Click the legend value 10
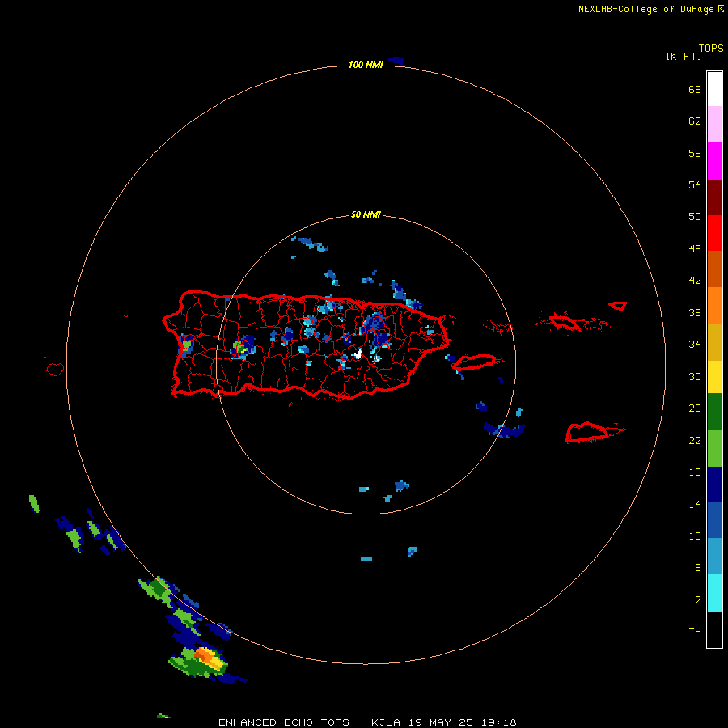This screenshot has width=728, height=728. [x=695, y=535]
